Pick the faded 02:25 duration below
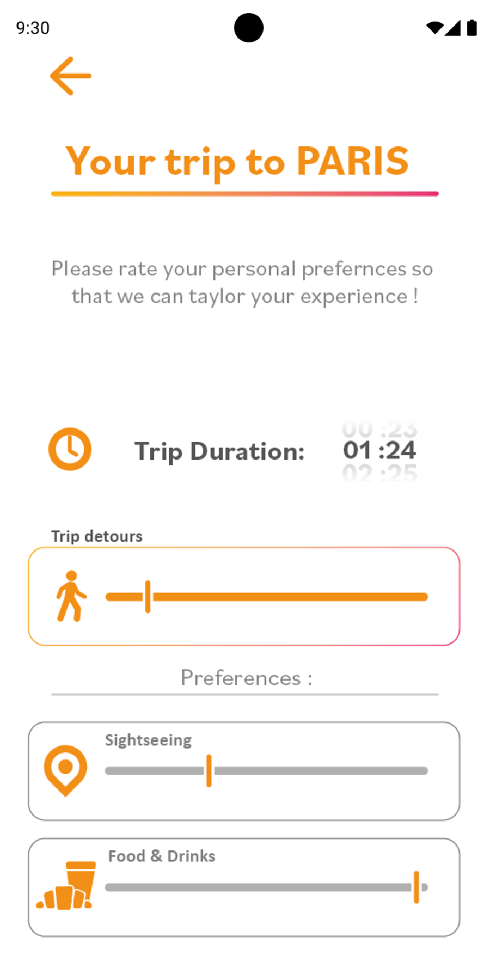Image resolution: width=490 pixels, height=980 pixels. [x=379, y=473]
